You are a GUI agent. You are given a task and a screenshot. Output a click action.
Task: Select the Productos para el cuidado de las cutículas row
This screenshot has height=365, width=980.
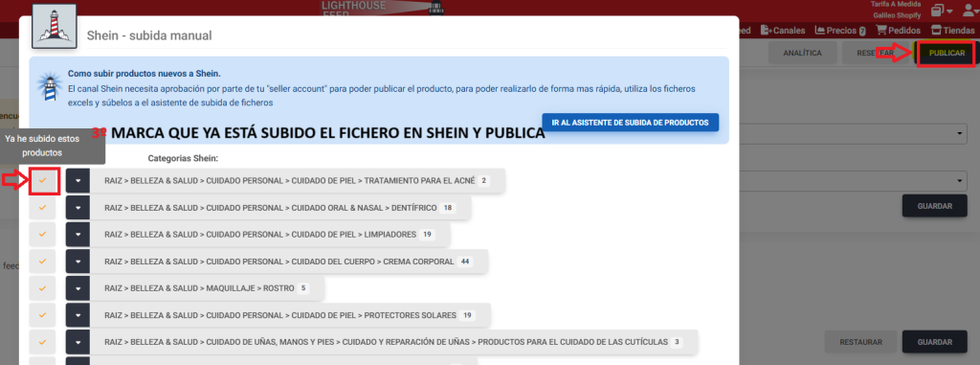(394, 342)
